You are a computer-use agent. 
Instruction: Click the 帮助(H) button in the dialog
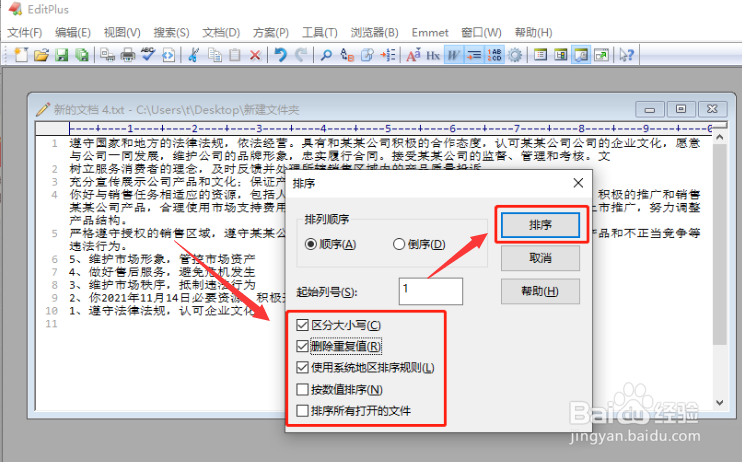pos(540,291)
